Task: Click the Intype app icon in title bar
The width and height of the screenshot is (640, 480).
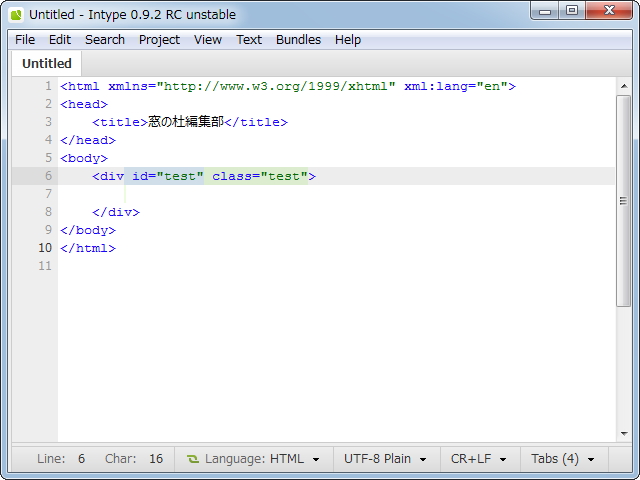Action: coord(16,15)
